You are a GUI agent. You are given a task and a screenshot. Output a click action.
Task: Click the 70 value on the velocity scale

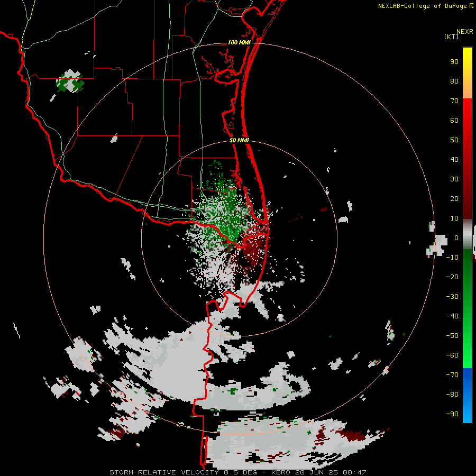click(x=454, y=101)
